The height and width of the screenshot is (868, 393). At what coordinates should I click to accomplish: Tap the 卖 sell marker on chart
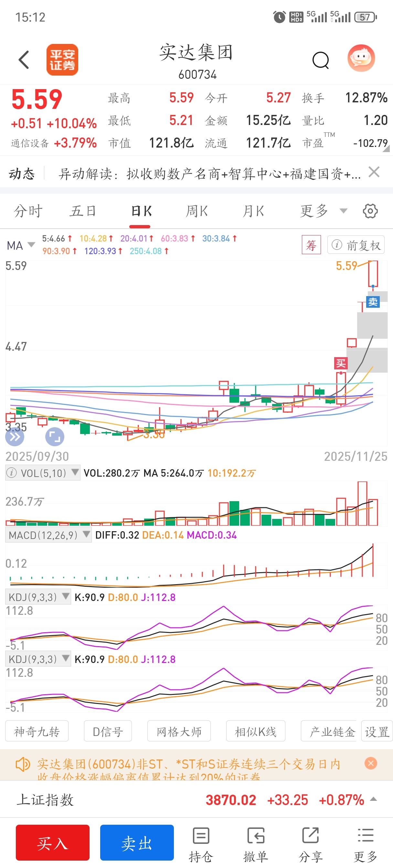373,302
